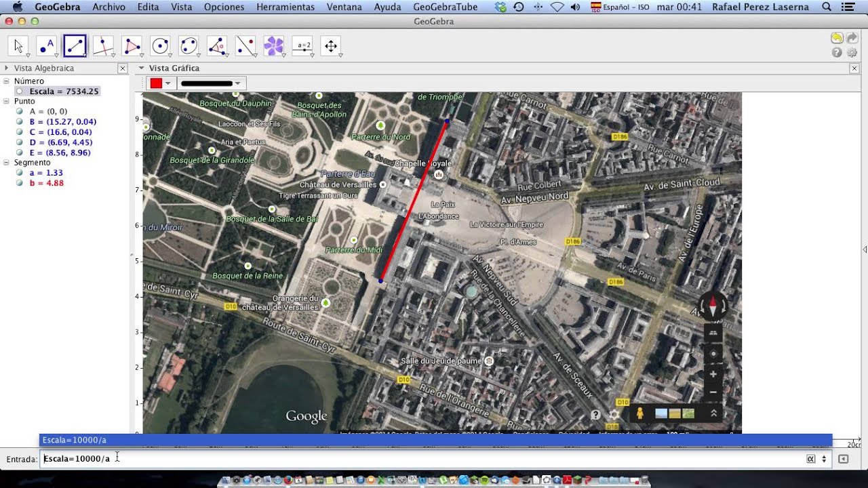Open the Ventana menu
Image resolution: width=868 pixels, height=488 pixels.
click(344, 7)
